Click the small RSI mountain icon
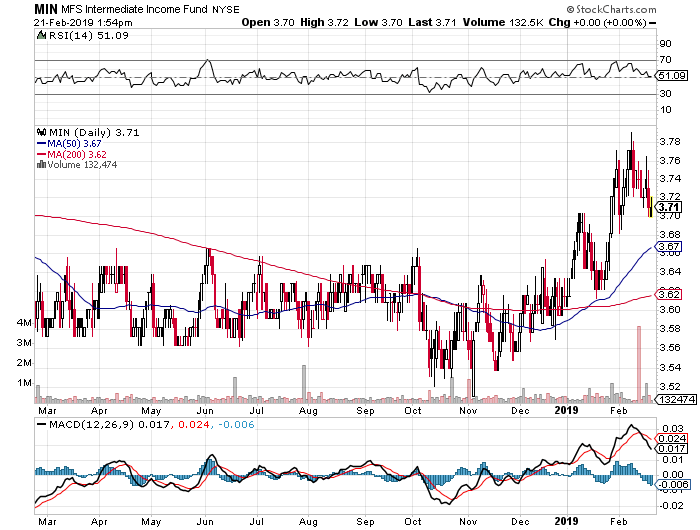Screen dimensions: 700x530 tap(41, 35)
